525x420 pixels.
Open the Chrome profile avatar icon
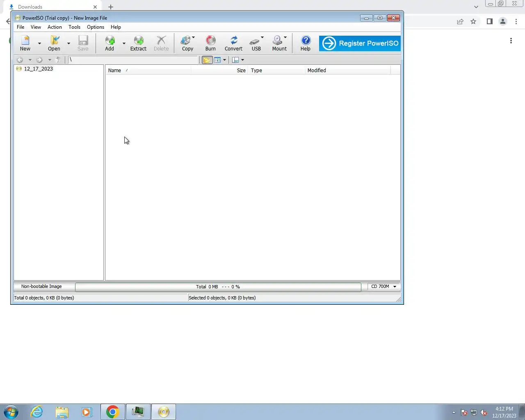pyautogui.click(x=502, y=21)
